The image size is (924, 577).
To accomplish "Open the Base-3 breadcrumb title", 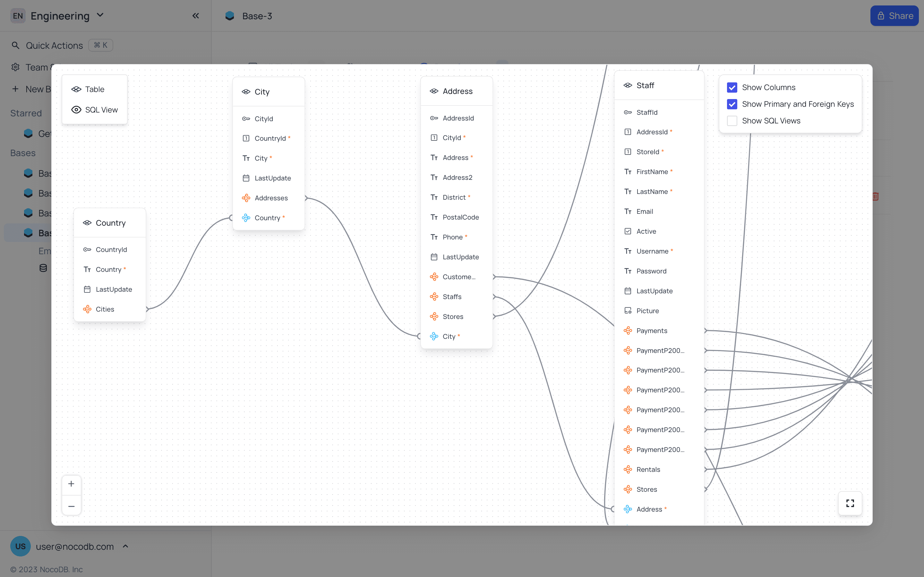I will pyautogui.click(x=257, y=16).
